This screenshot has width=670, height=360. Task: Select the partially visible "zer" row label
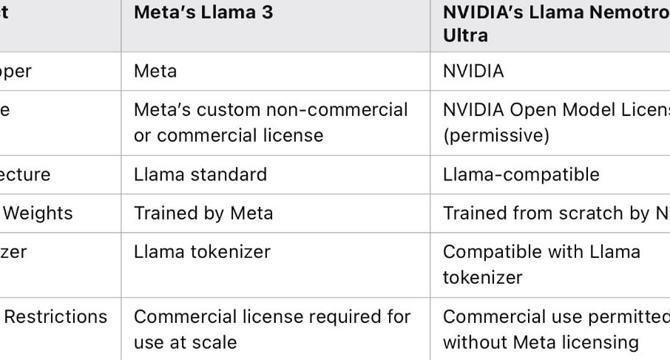point(13,252)
